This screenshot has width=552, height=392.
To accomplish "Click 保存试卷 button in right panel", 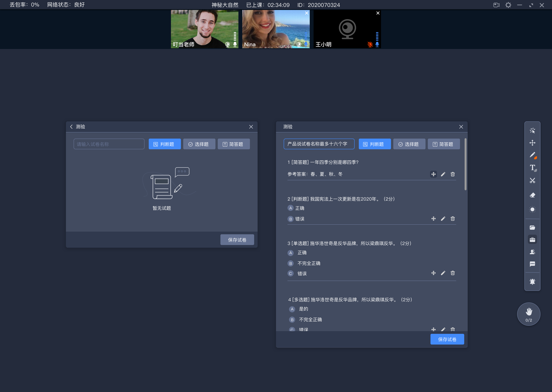I will [x=447, y=339].
